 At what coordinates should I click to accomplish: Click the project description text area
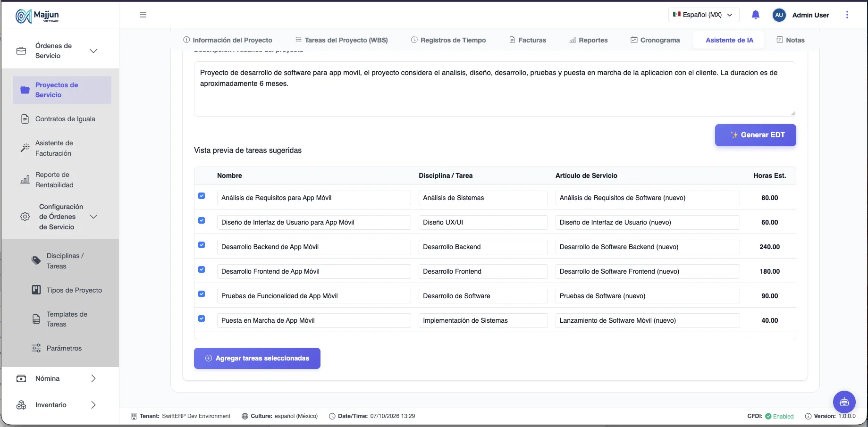495,89
